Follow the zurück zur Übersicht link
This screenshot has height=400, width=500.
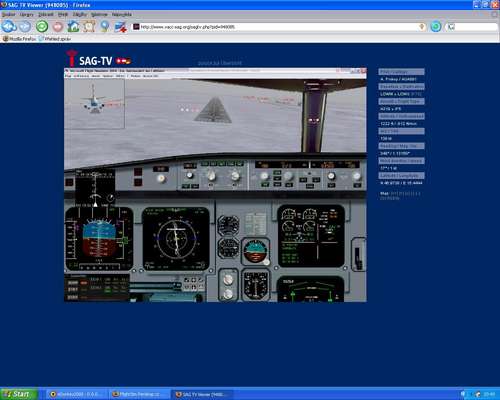pos(220,63)
